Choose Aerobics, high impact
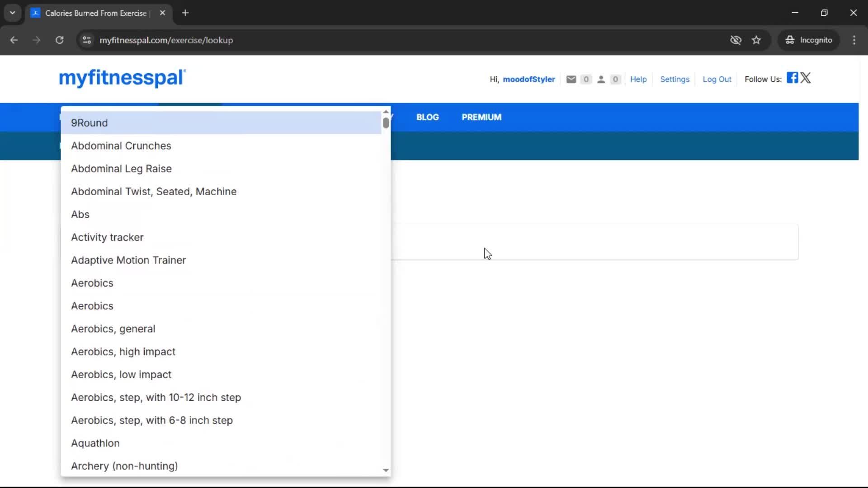 (x=221, y=352)
